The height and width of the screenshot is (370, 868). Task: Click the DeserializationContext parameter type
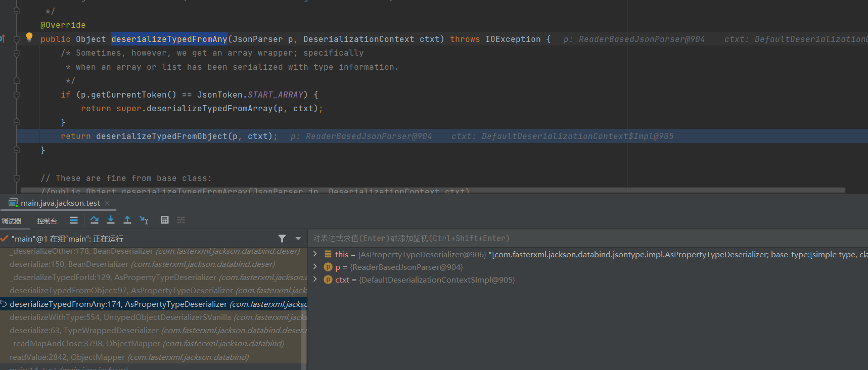tap(359, 39)
